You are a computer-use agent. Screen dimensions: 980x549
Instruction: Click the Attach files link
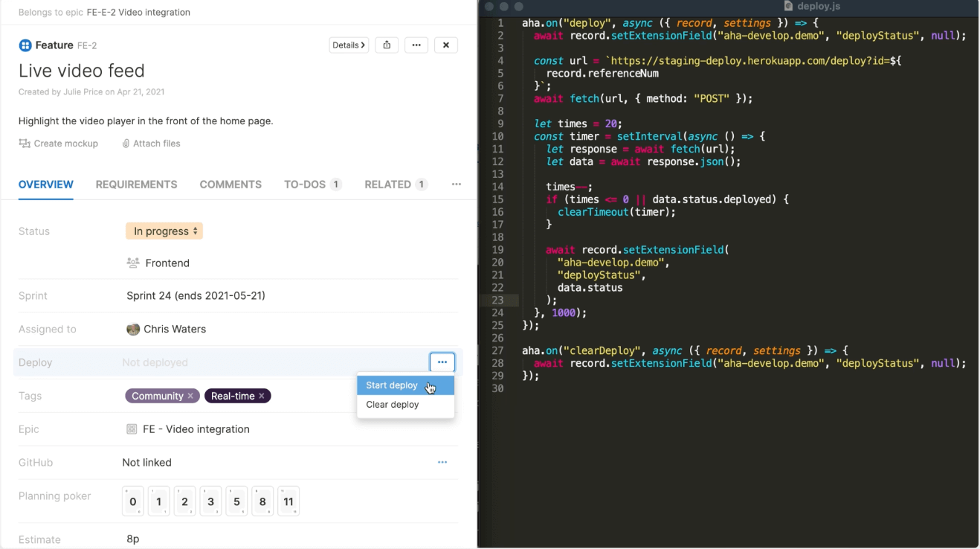pos(151,144)
